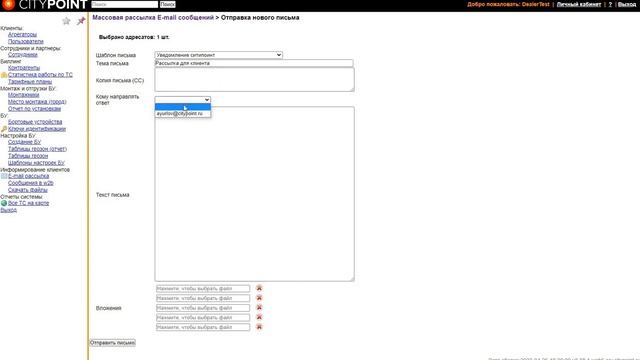
Task: Open the Скачать файлы sidebar link
Action: (x=28, y=190)
